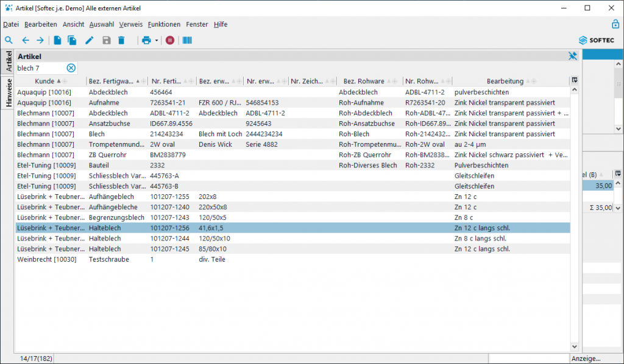Click the copy record icon

[71, 40]
